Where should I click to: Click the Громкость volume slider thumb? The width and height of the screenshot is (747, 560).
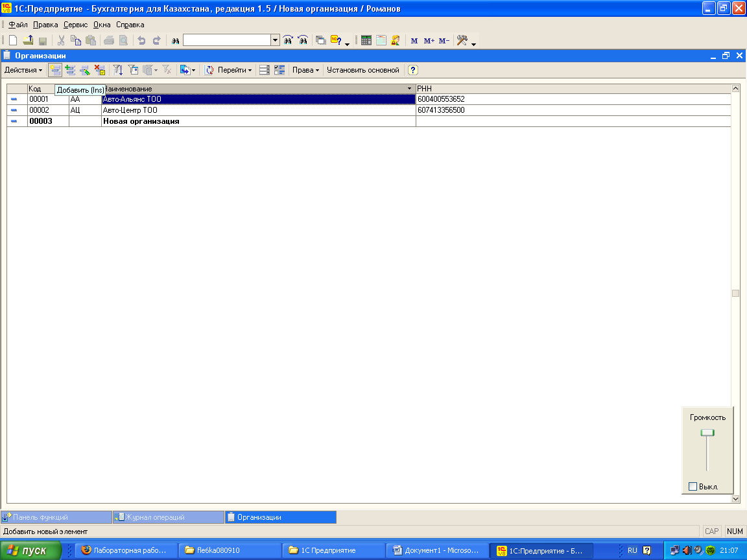coord(707,433)
